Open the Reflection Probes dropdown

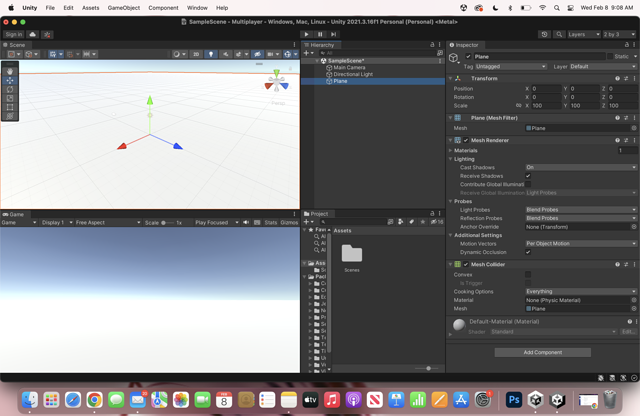click(581, 218)
